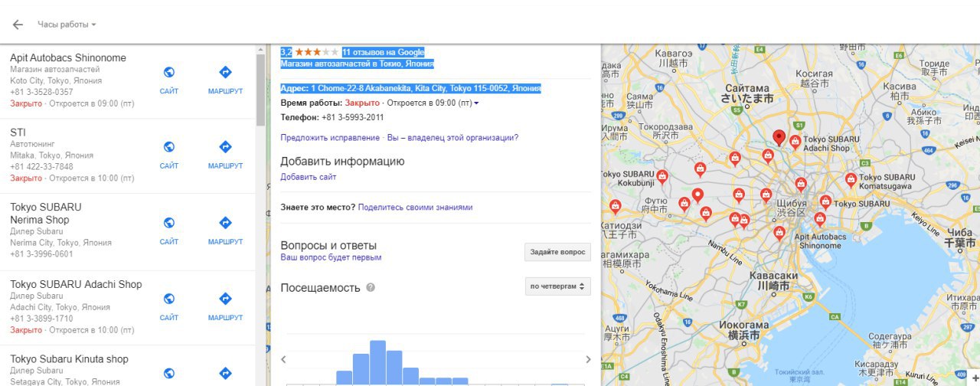Click phone +81 422-33-7848 in STI row
Image resolution: width=980 pixels, height=386 pixels.
(41, 166)
